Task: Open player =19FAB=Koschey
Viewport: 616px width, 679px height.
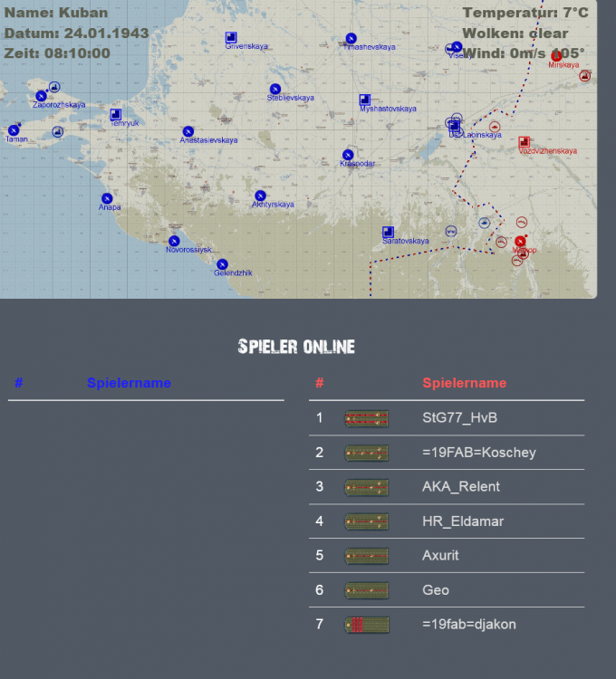Action: click(479, 453)
